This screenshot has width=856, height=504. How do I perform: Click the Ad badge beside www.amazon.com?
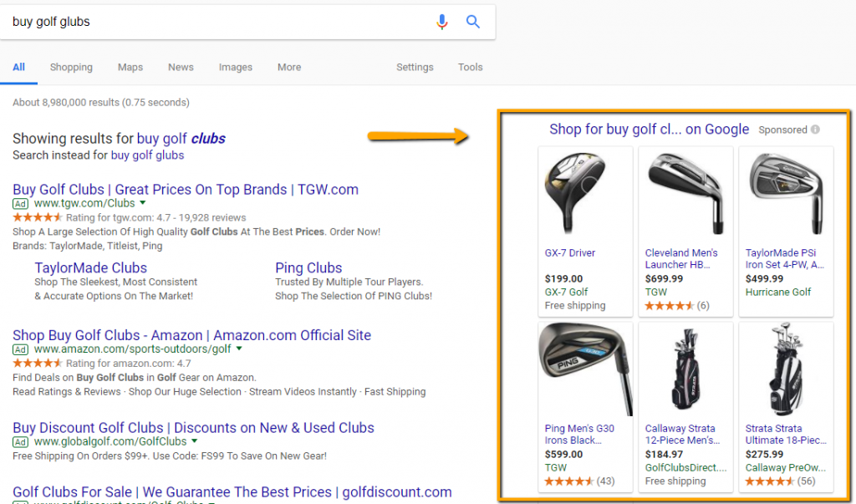point(21,349)
